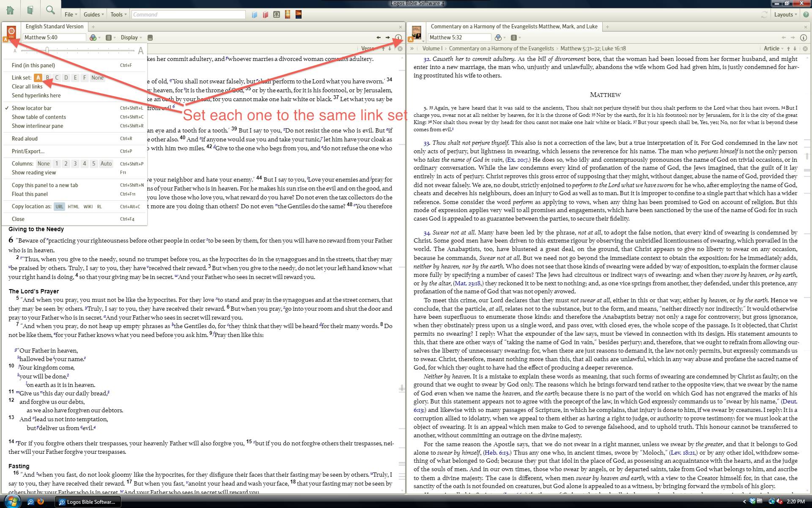This screenshot has width=812, height=508.
Task: Open parallel resources icon in Commentary panel
Action: pos(513,38)
